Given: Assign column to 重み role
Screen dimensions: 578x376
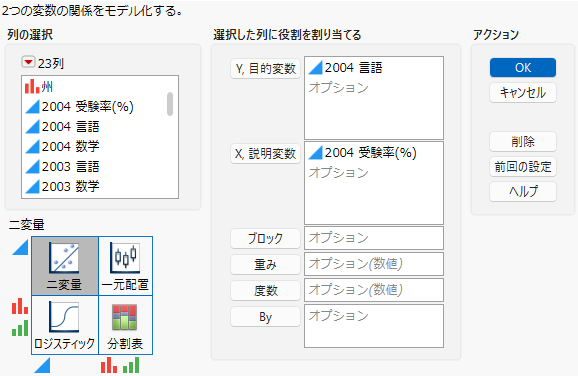Looking at the screenshot, I should point(265,264).
